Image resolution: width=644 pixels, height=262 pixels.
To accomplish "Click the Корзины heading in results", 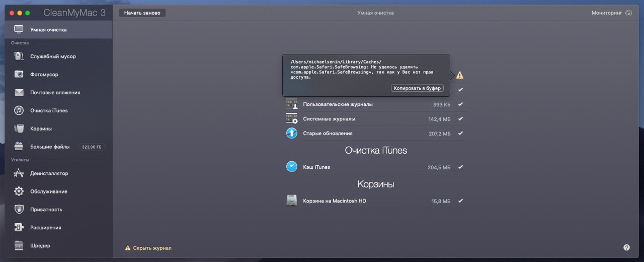I will click(x=376, y=184).
